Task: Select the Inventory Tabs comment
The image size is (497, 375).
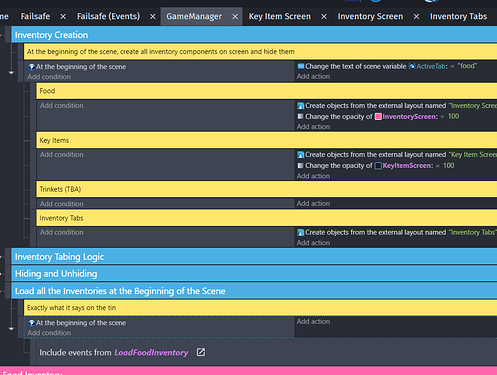Action: point(267,218)
